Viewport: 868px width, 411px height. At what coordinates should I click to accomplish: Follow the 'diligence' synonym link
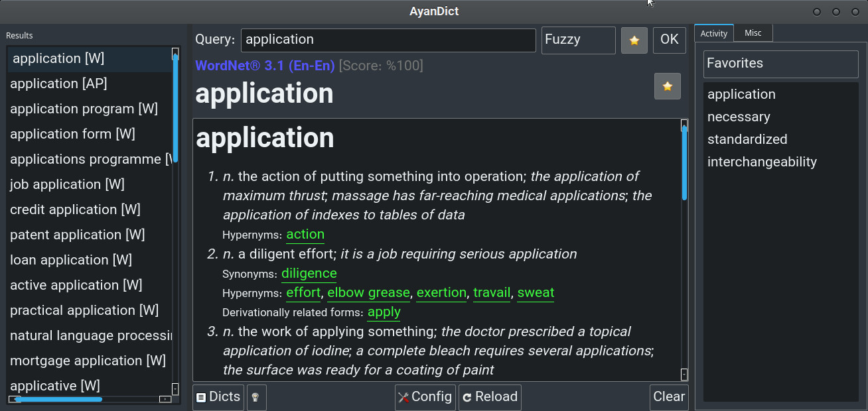tap(309, 273)
